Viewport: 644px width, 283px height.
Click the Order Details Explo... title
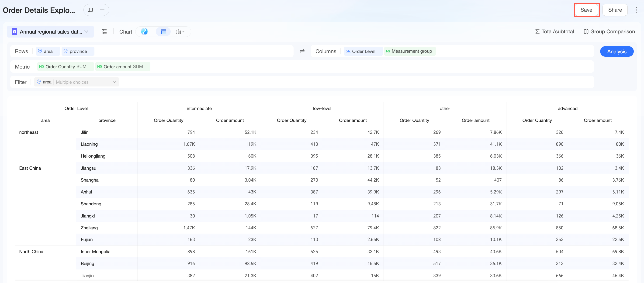pos(39,10)
